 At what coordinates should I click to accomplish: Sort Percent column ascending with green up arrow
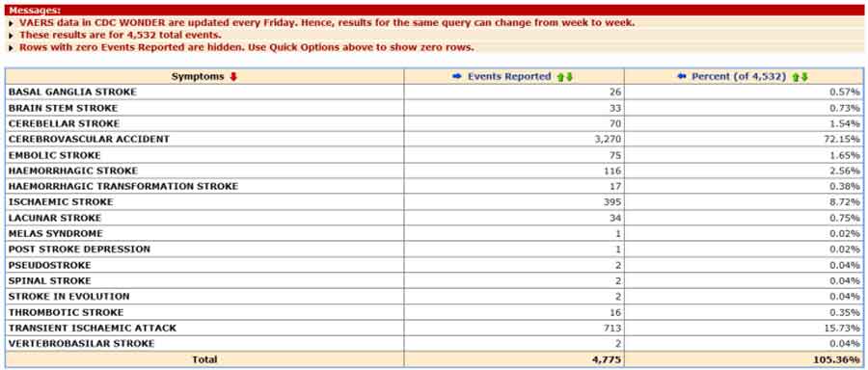tap(796, 77)
